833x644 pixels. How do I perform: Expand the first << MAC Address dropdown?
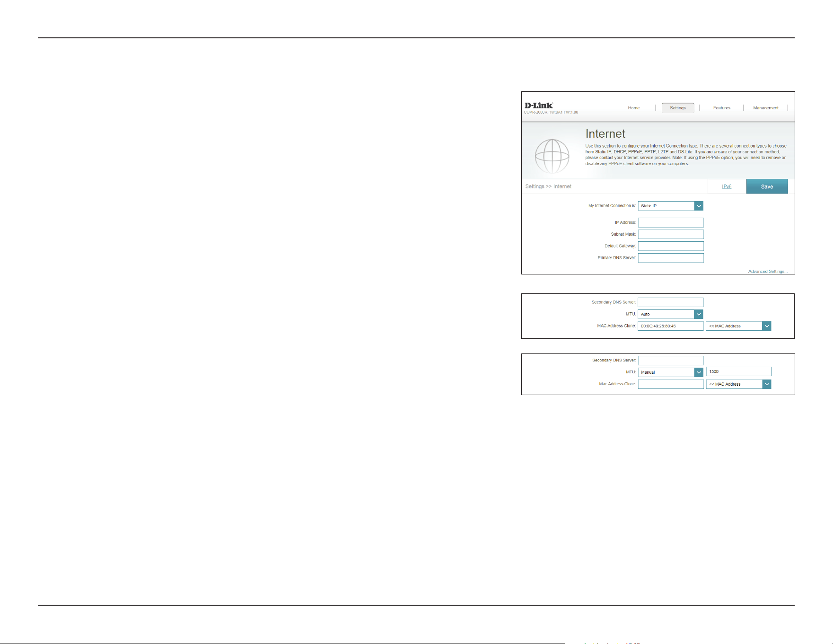[738, 326]
